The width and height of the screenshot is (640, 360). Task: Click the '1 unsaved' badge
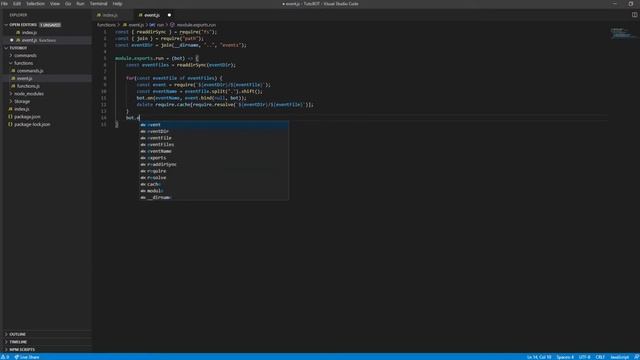pos(50,25)
